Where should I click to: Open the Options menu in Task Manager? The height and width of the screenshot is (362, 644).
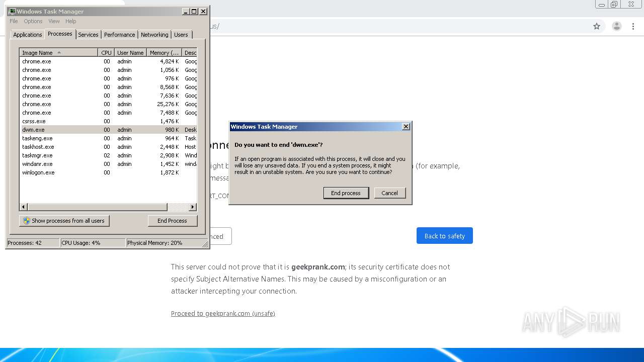[x=33, y=21]
